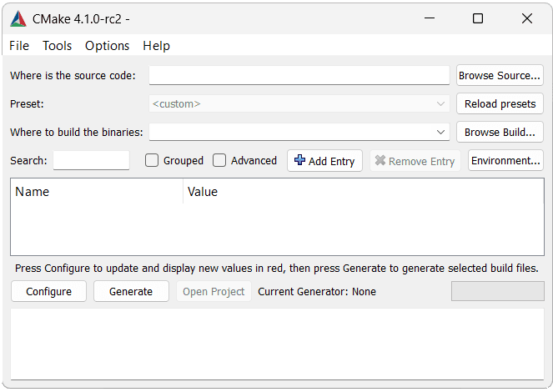Focus the source code path field

pyautogui.click(x=299, y=75)
